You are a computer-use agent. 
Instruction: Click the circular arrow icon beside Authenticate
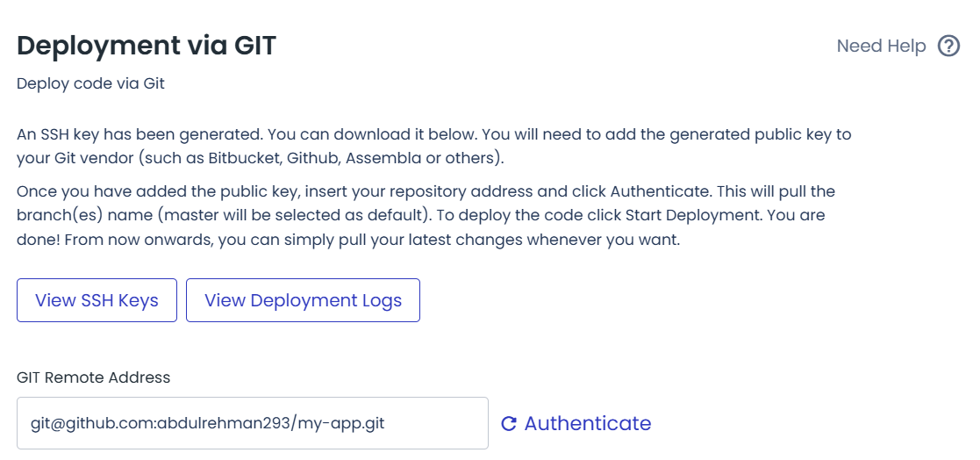point(509,424)
